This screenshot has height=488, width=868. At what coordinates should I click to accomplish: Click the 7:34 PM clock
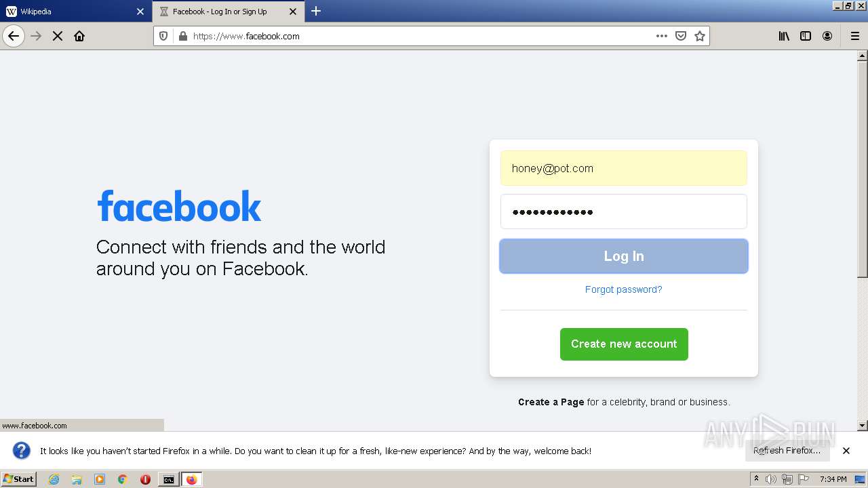coord(833,479)
